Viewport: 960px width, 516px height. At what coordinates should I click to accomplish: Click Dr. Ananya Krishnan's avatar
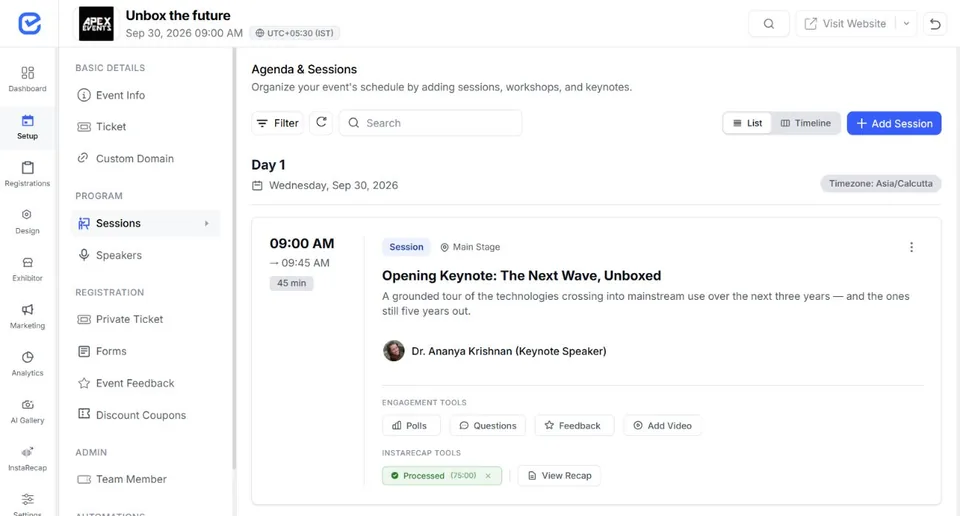(394, 351)
